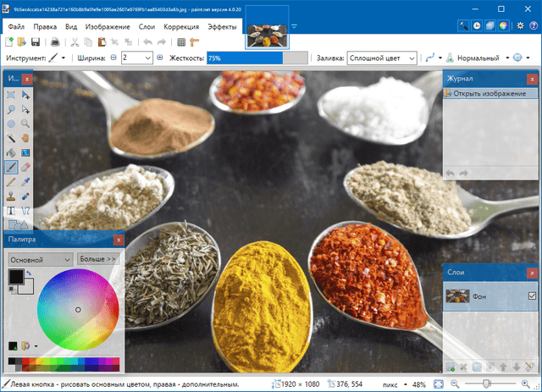Open the Основной color selector dropdown
This screenshot has height=392, width=542.
coord(66,259)
